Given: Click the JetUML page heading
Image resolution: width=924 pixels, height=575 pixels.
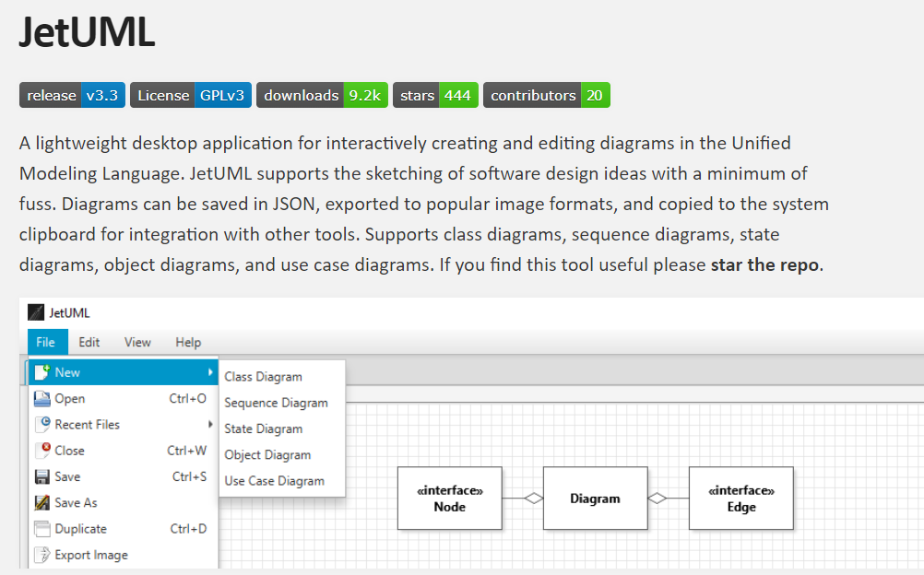Looking at the screenshot, I should pyautogui.click(x=87, y=32).
